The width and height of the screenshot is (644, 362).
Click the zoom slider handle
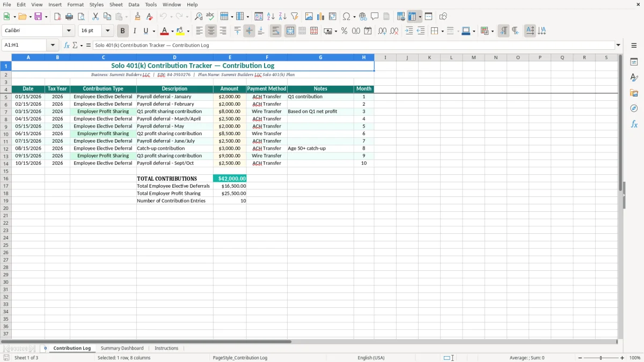click(x=601, y=358)
